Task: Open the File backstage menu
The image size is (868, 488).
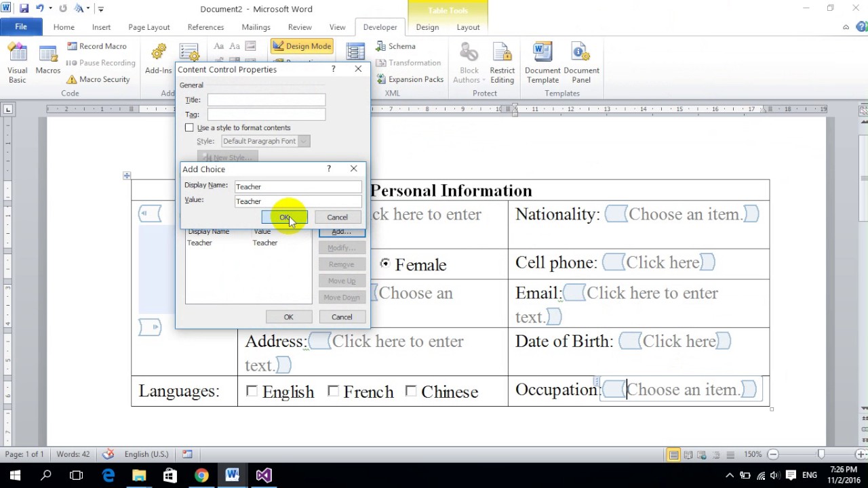Action: click(21, 27)
